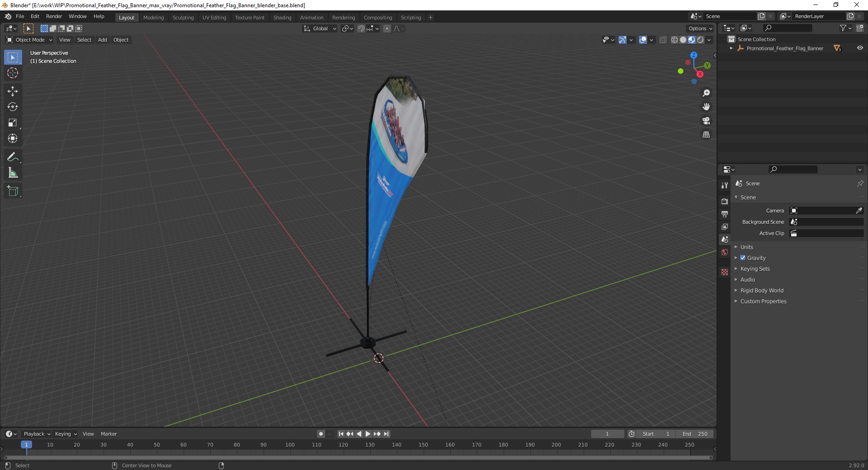Enable the Gravity checkbox

(x=743, y=258)
